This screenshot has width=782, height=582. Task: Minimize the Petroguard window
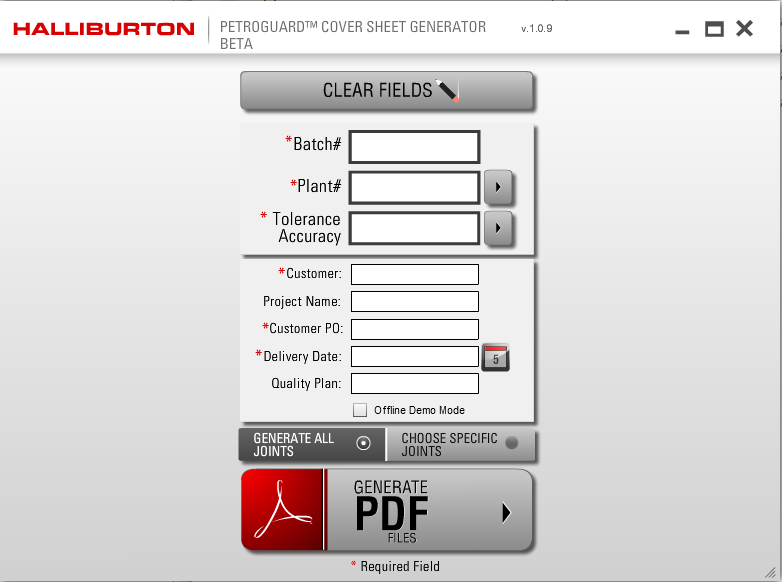pyautogui.click(x=682, y=30)
